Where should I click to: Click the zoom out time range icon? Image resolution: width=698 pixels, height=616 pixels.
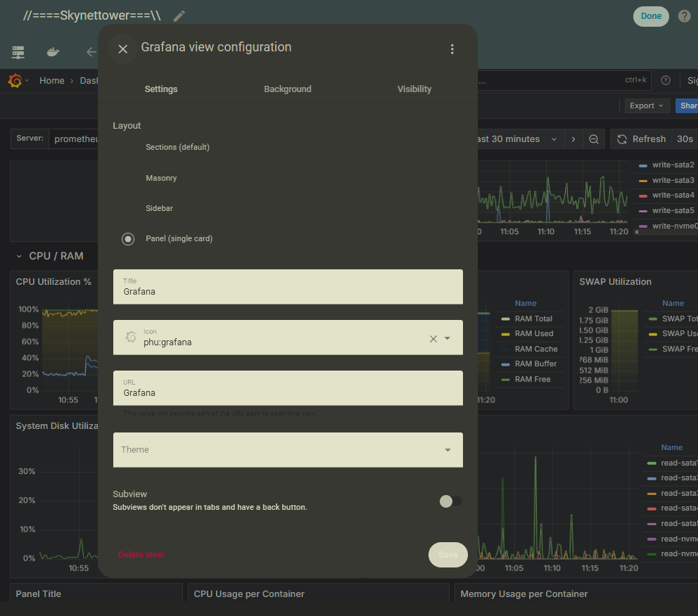[594, 139]
